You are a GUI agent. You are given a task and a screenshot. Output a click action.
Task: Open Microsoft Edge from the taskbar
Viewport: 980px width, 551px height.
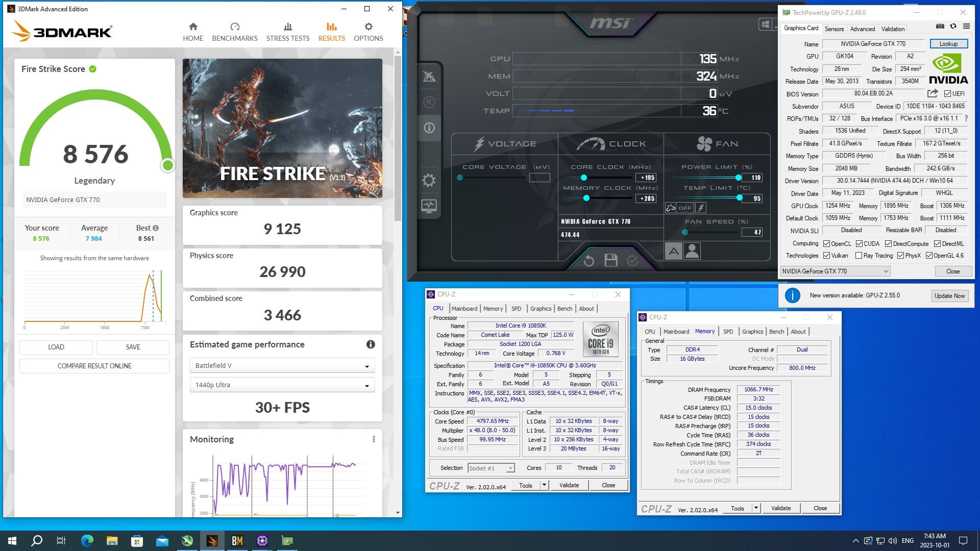click(87, 541)
